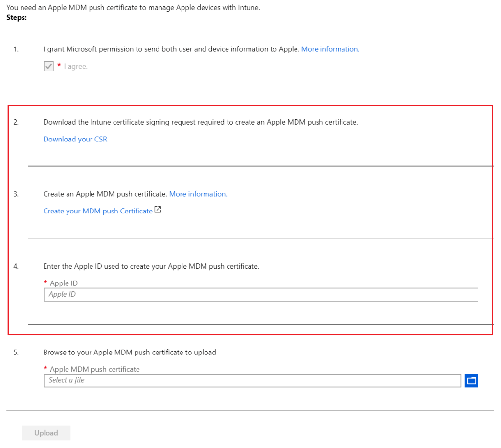Click the step 1 grant Microsoft permission text
The height and width of the screenshot is (448, 501).
coord(171,49)
